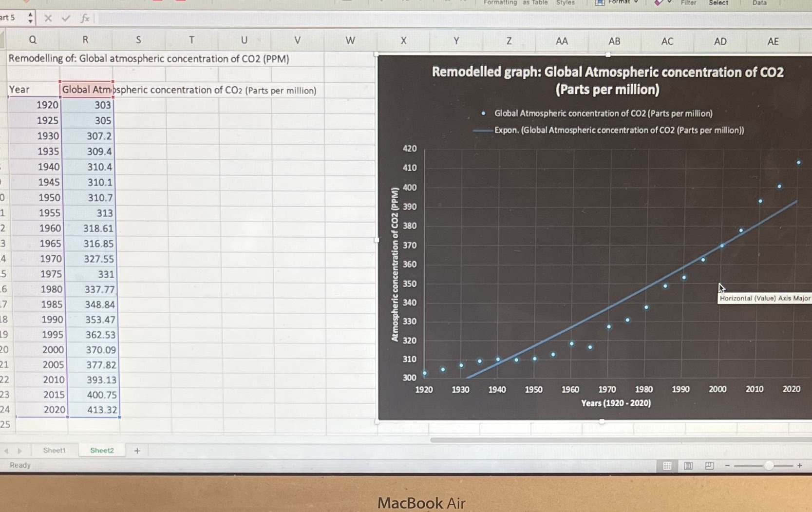Image resolution: width=812 pixels, height=512 pixels.
Task: Select the vertical axis title 'Atmospheric concentration of CO2 (PPM)'
Action: pyautogui.click(x=395, y=264)
